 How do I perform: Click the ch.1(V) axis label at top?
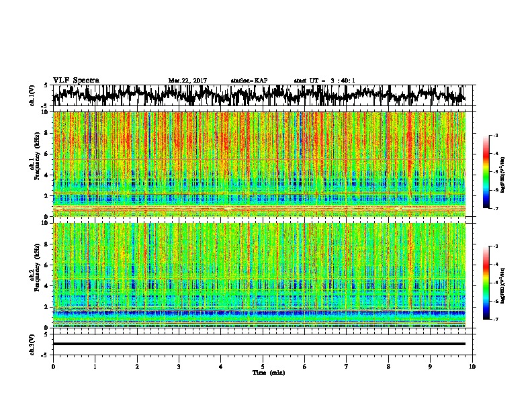click(x=32, y=95)
